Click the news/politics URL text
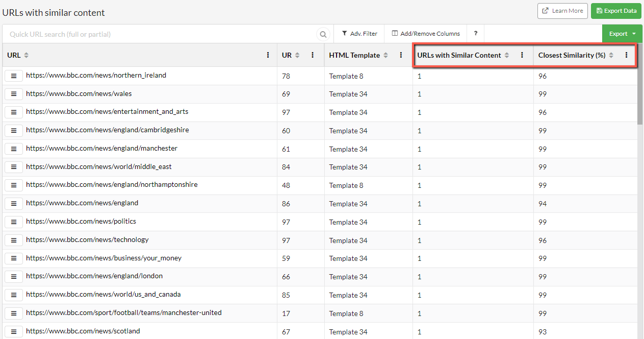644x339 pixels. pyautogui.click(x=81, y=221)
